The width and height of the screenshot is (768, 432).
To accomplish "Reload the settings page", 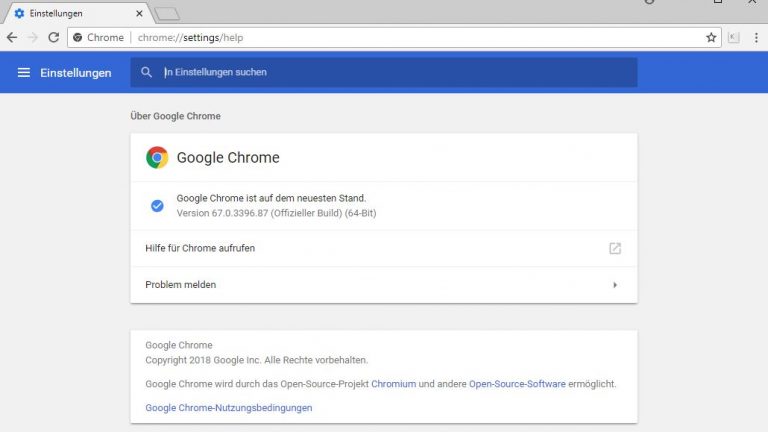I will 54,37.
